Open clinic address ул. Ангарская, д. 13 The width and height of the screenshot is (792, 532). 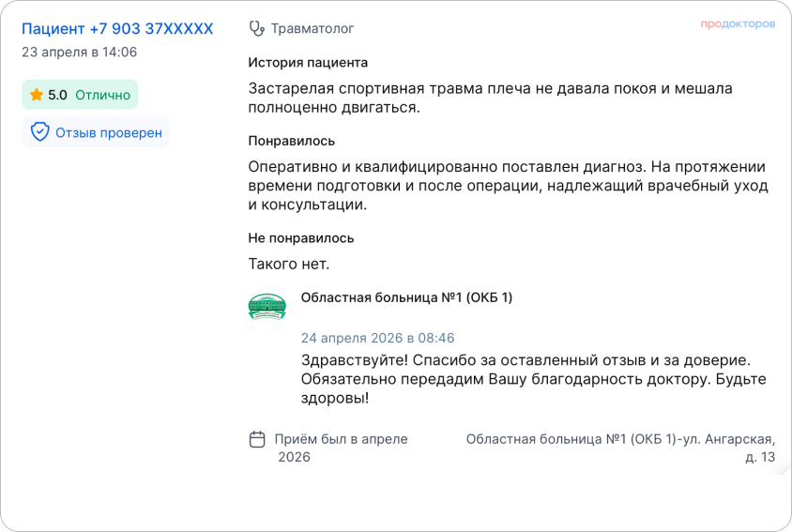(x=620, y=448)
